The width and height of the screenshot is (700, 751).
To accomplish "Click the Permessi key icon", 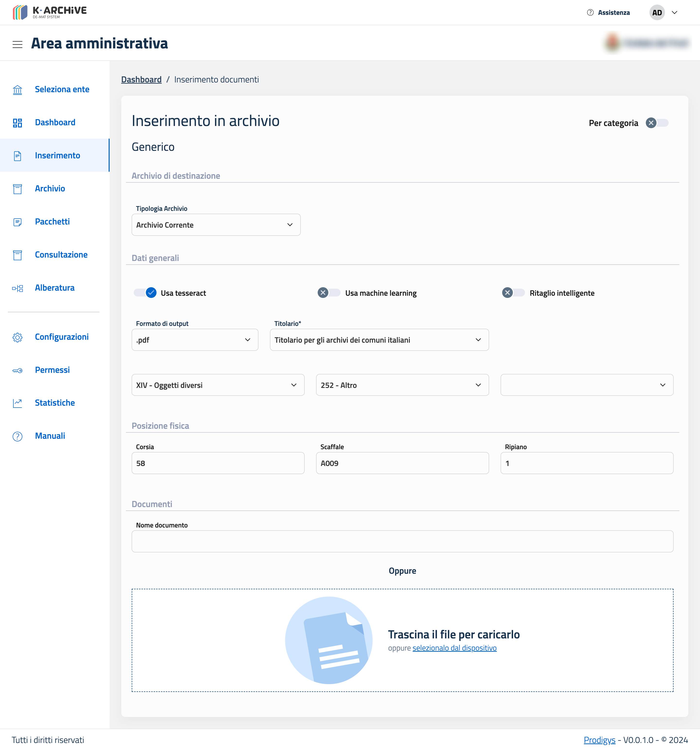I will tap(17, 370).
